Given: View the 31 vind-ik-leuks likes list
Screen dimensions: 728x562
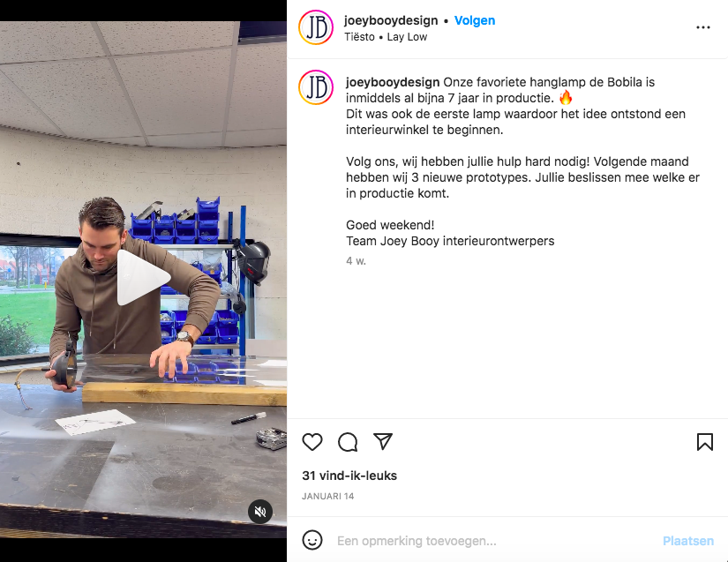Looking at the screenshot, I should 349,476.
